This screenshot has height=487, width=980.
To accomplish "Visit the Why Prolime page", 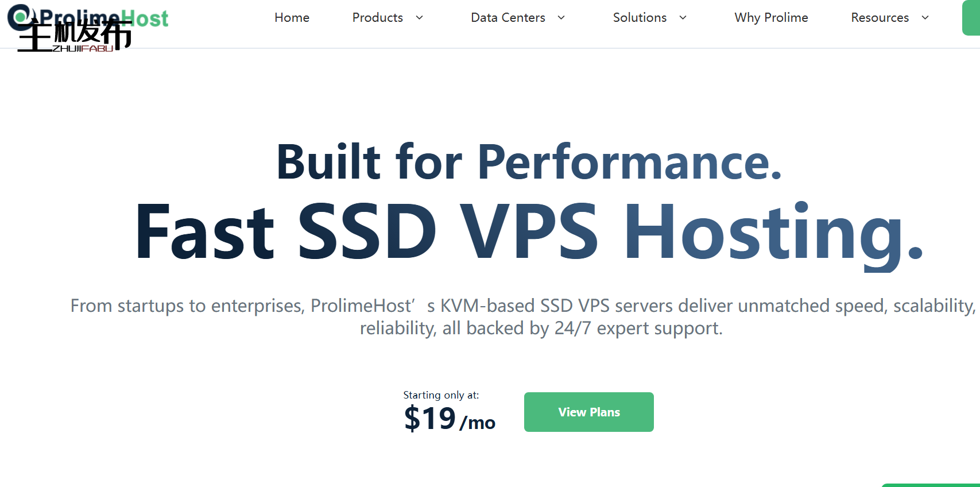I will 771,18.
